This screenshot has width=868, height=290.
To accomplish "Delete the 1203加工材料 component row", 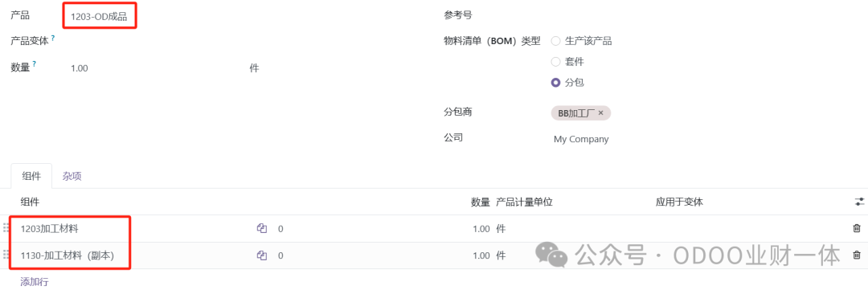I will (857, 228).
